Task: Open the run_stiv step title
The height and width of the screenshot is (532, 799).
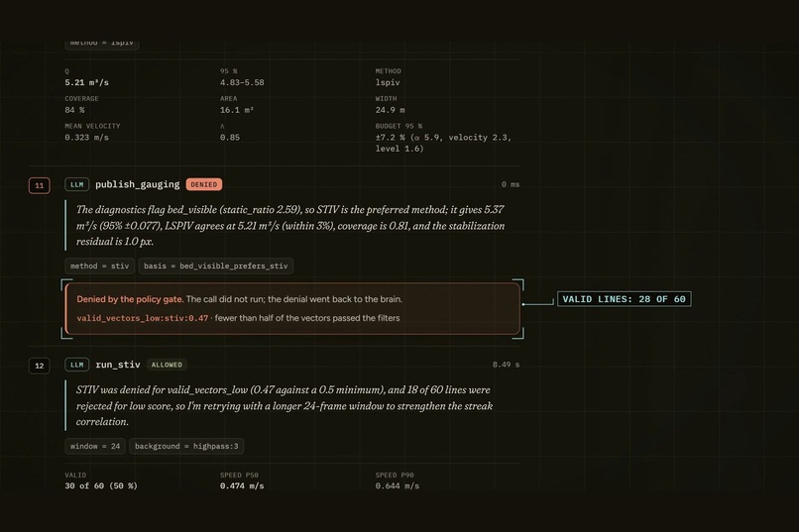Action: click(x=118, y=365)
